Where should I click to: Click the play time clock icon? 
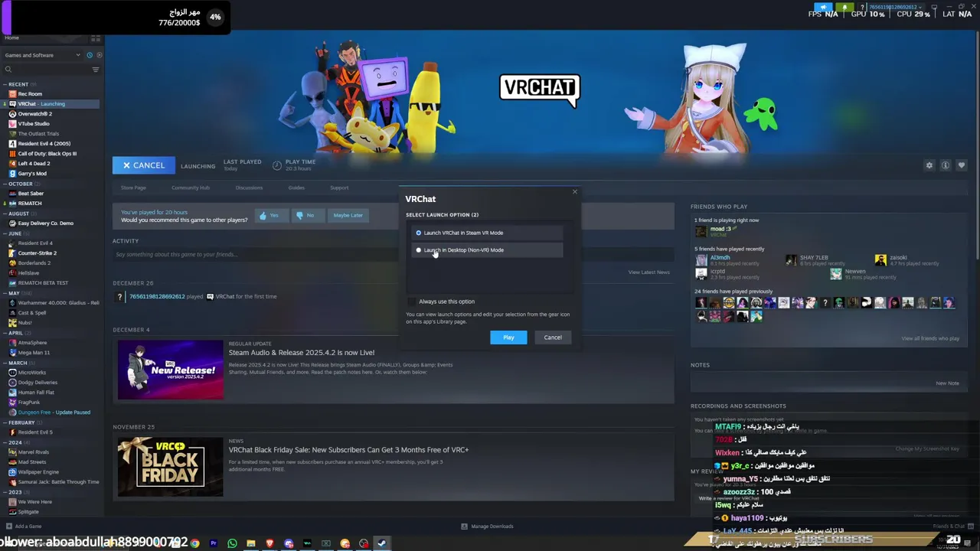pyautogui.click(x=276, y=165)
